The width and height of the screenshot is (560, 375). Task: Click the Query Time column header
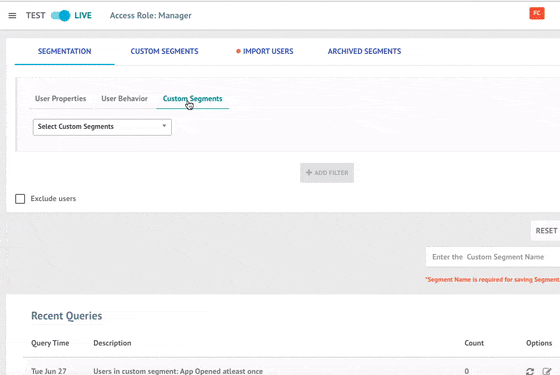50,343
